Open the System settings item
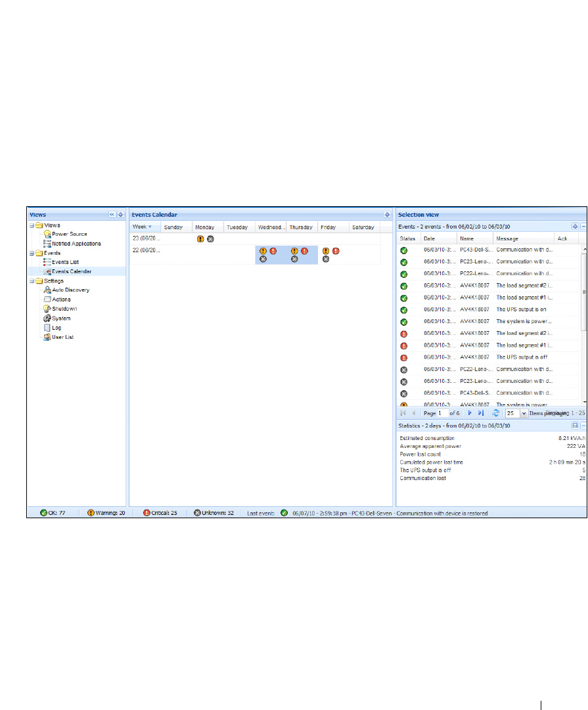 (x=61, y=319)
